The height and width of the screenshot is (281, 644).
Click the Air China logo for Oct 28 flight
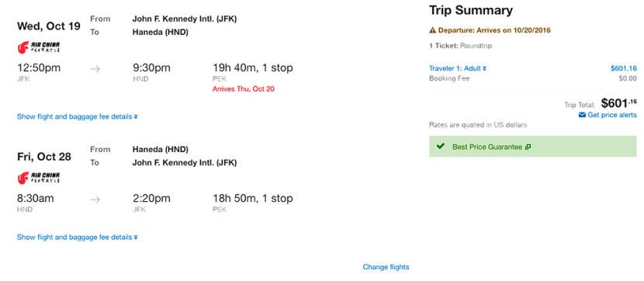39,178
